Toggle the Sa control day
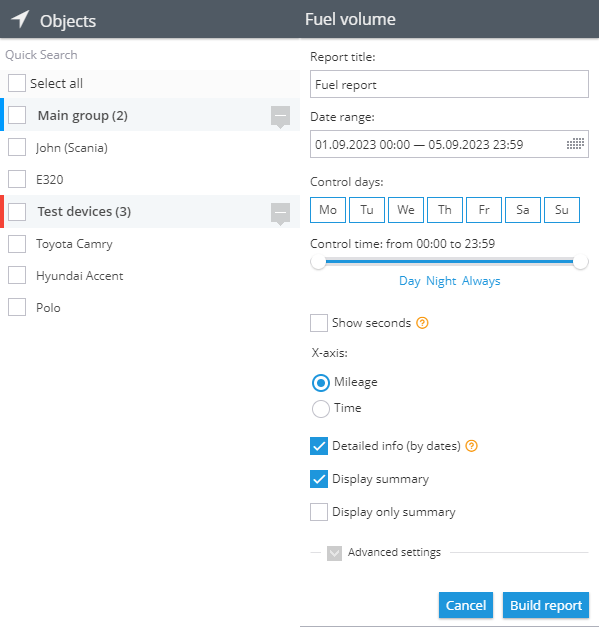Screen dimensions: 599x627 (x=523, y=210)
